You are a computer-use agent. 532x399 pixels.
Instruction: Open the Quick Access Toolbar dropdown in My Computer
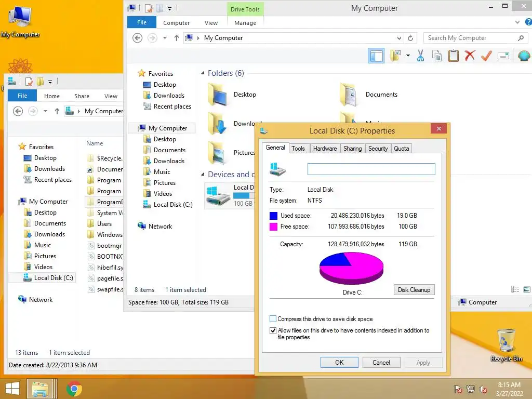[x=170, y=8]
